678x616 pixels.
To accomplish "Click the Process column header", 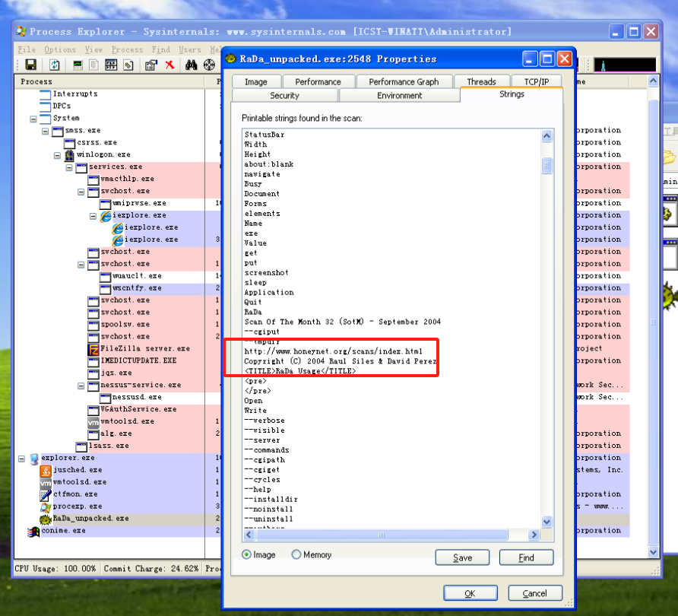I will click(109, 81).
